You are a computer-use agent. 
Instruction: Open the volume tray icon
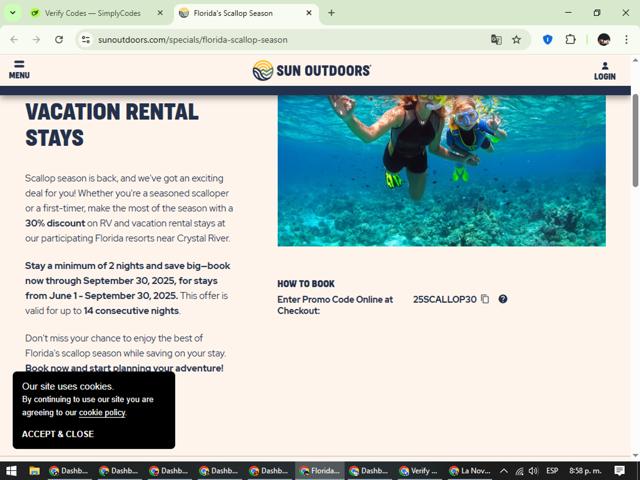point(533,471)
